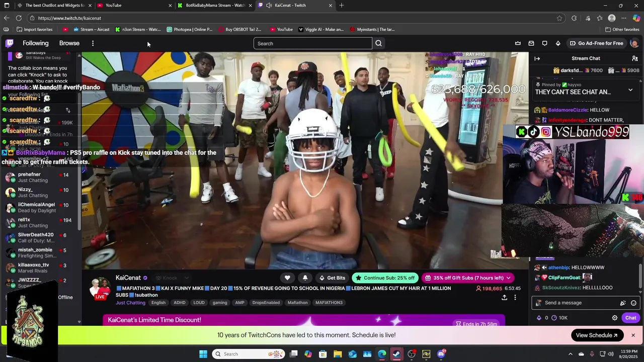Click the View Schedule button

596,335
